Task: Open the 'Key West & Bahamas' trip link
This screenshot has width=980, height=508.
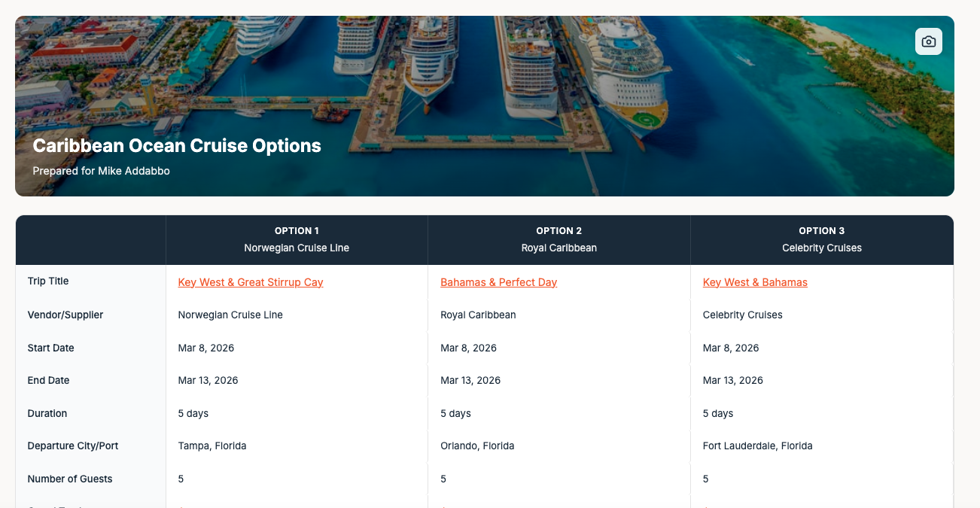Action: [x=755, y=282]
